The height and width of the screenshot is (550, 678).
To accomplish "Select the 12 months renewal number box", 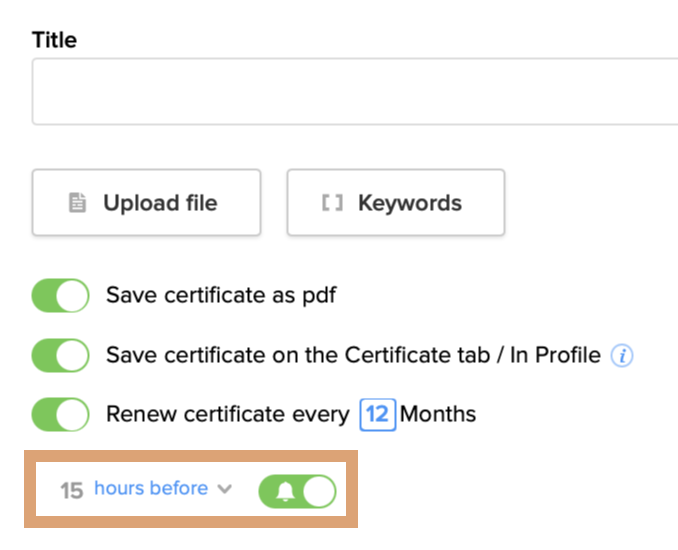I will (x=378, y=414).
